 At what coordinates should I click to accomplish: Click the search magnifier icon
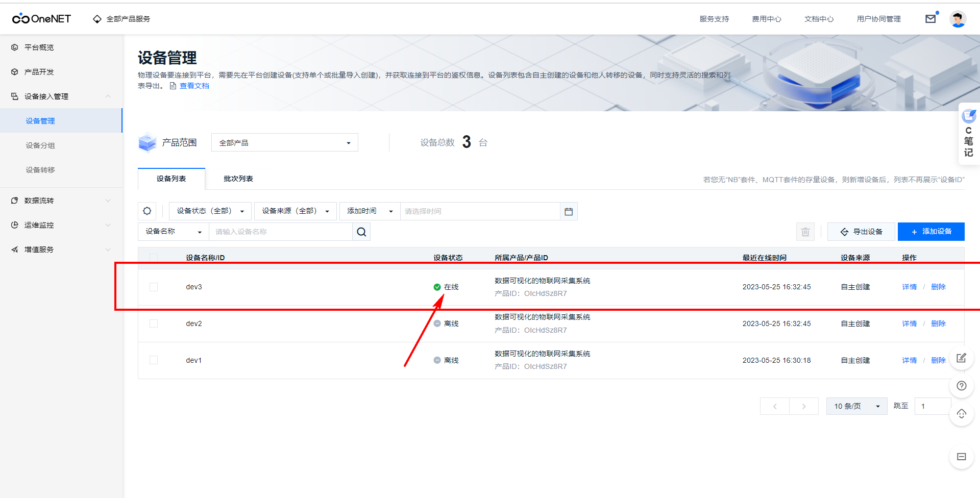(x=361, y=232)
